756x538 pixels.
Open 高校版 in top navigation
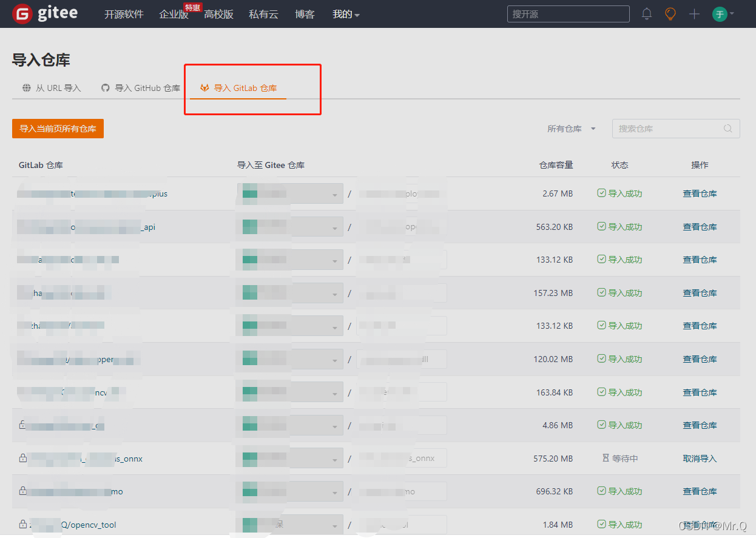[218, 14]
